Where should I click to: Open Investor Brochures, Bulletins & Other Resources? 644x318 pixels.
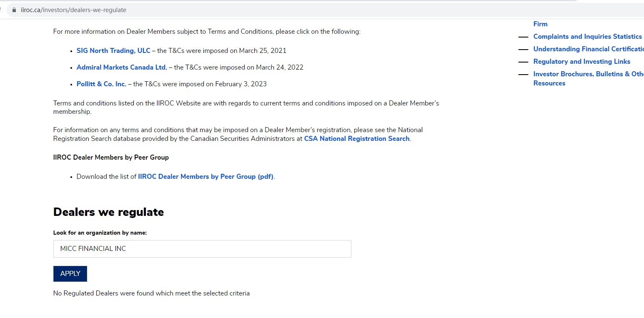(588, 74)
